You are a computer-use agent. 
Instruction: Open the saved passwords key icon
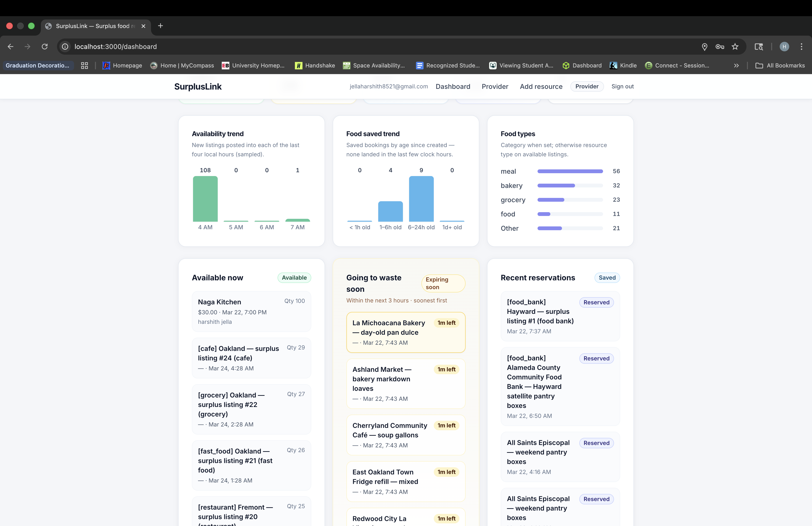click(x=720, y=46)
